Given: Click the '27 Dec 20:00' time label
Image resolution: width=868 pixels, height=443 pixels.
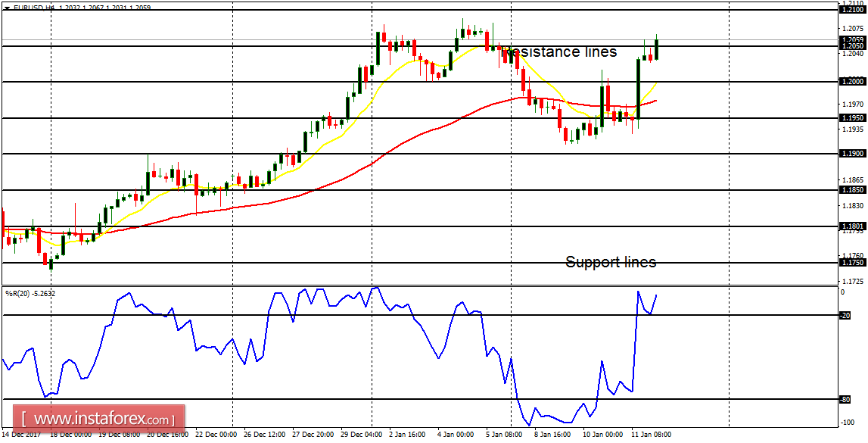Looking at the screenshot, I should (x=313, y=435).
